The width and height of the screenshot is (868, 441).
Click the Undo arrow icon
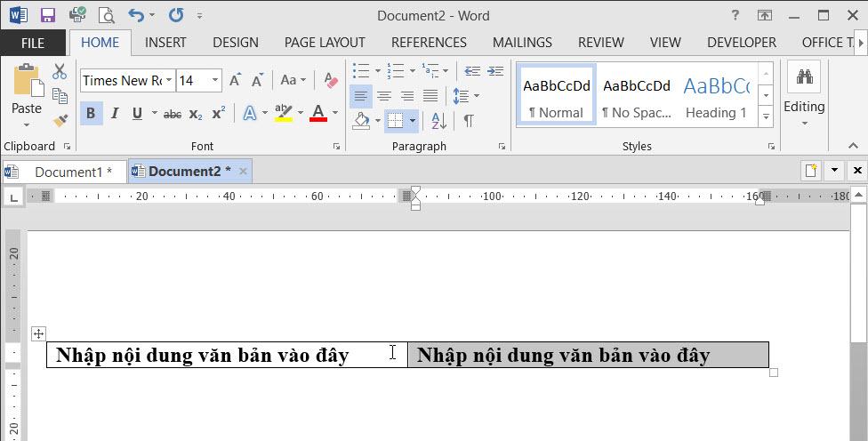point(135,15)
